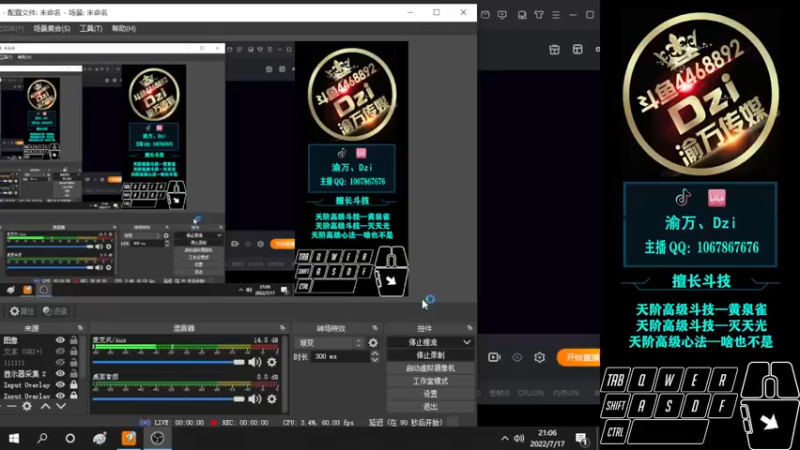Open skin shirt icon in companion title bar
Viewport: 800px width, 450px height.
click(539, 15)
